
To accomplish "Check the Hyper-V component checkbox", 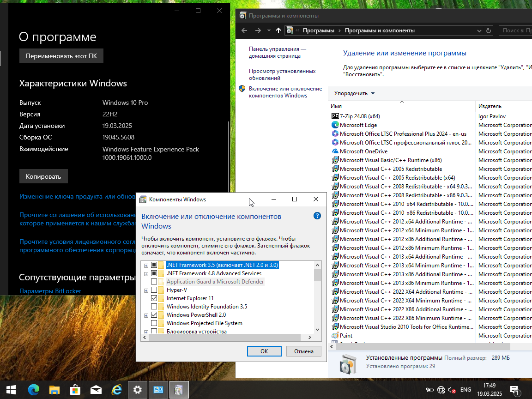I will 154,290.
